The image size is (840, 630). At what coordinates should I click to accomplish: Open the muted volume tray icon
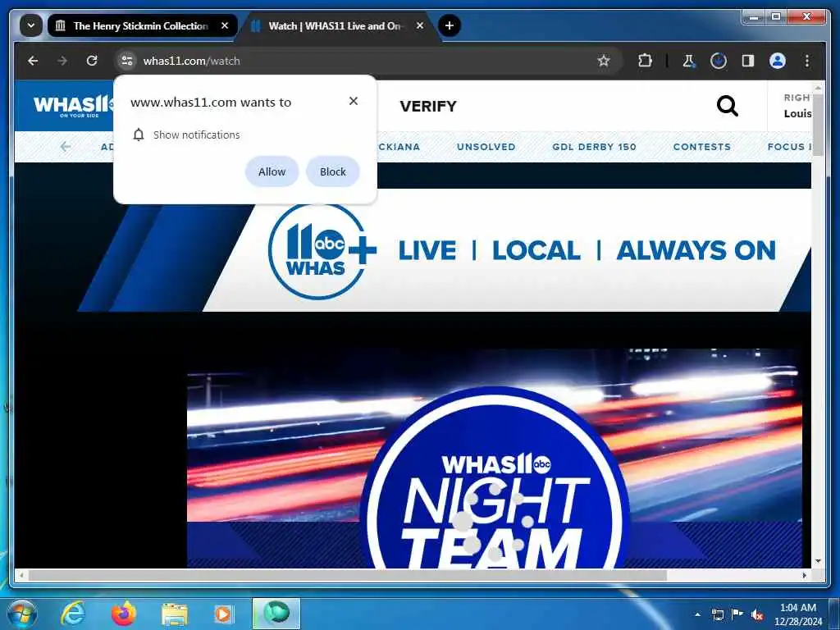point(757,615)
